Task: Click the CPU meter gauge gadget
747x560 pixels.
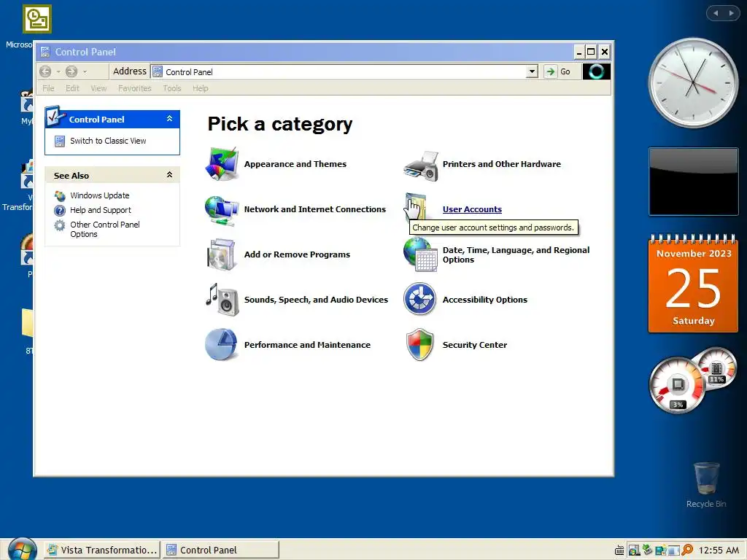Action: click(678, 385)
